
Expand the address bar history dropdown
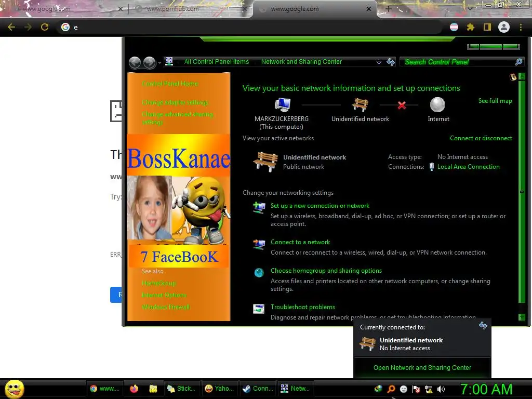[x=379, y=62]
